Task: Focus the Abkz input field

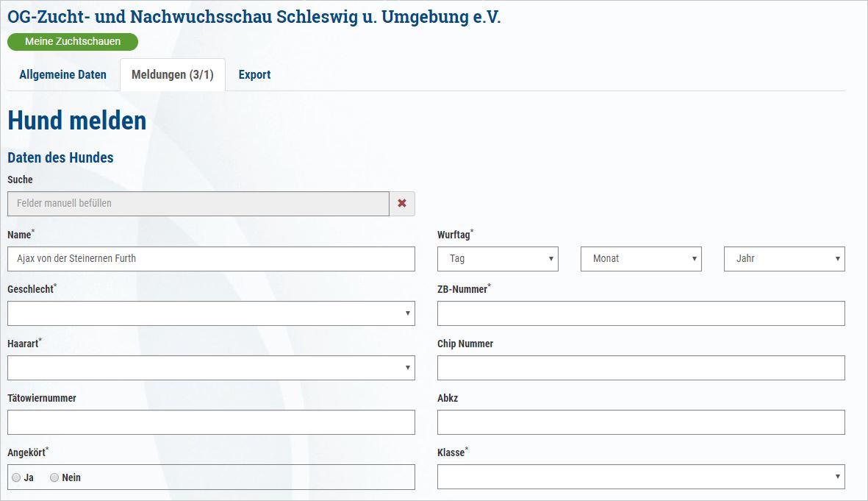Action: tap(641, 422)
